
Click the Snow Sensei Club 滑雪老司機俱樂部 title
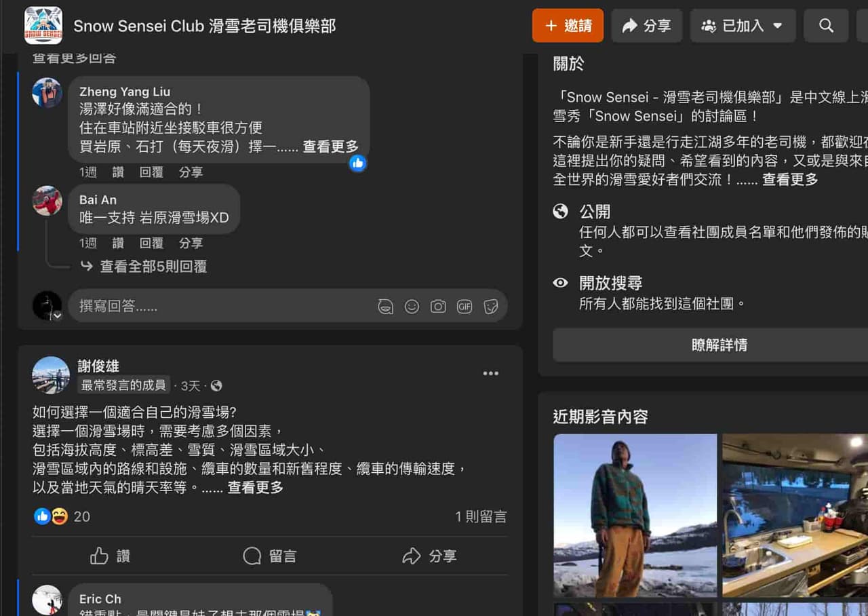205,26
